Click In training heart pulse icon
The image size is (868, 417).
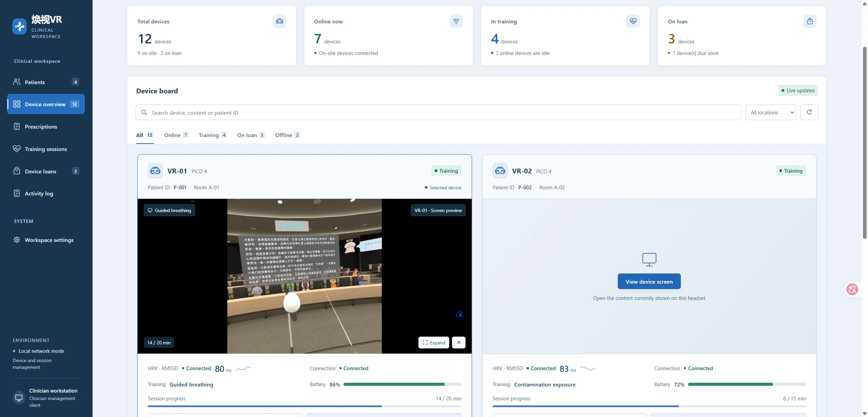633,21
